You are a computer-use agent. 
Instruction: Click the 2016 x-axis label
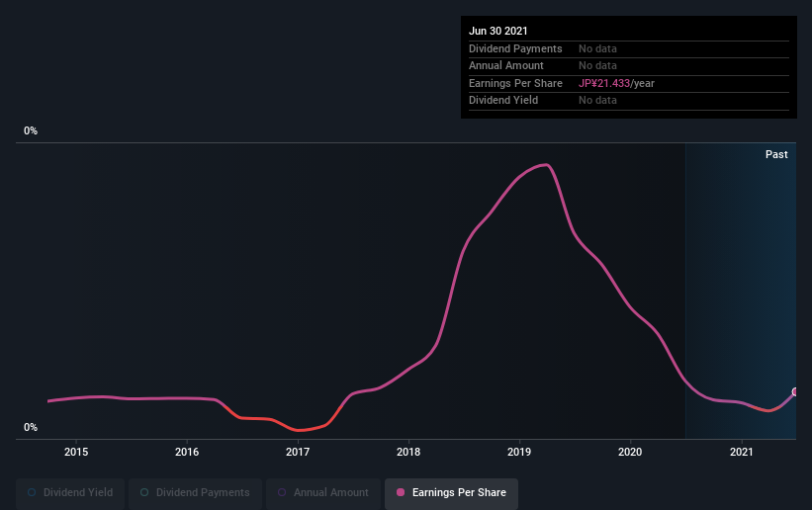187,452
